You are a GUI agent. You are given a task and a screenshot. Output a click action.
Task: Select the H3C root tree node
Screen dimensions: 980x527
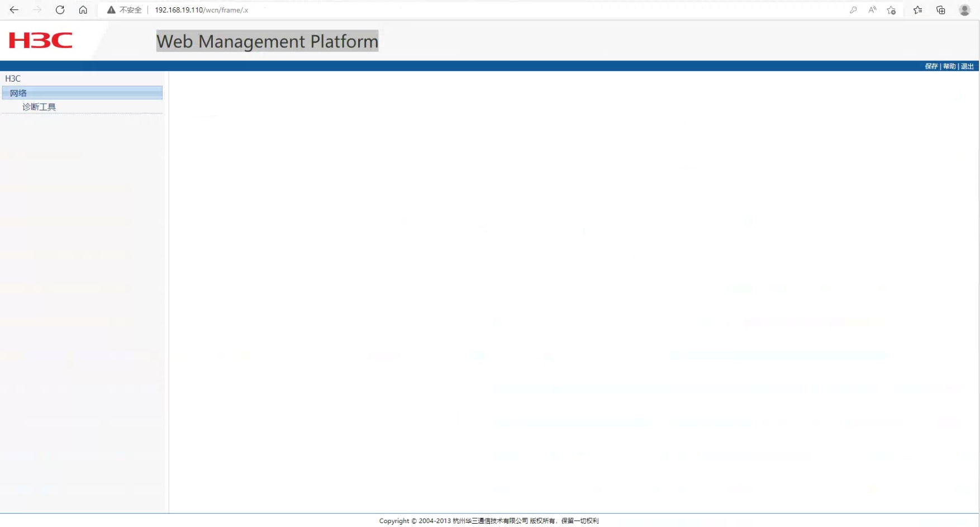[x=13, y=79]
